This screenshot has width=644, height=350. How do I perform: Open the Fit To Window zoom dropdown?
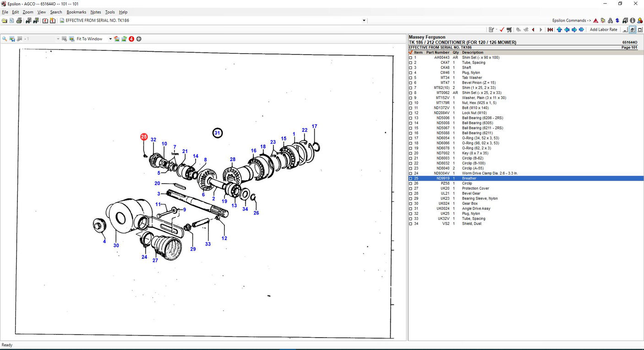(x=110, y=39)
